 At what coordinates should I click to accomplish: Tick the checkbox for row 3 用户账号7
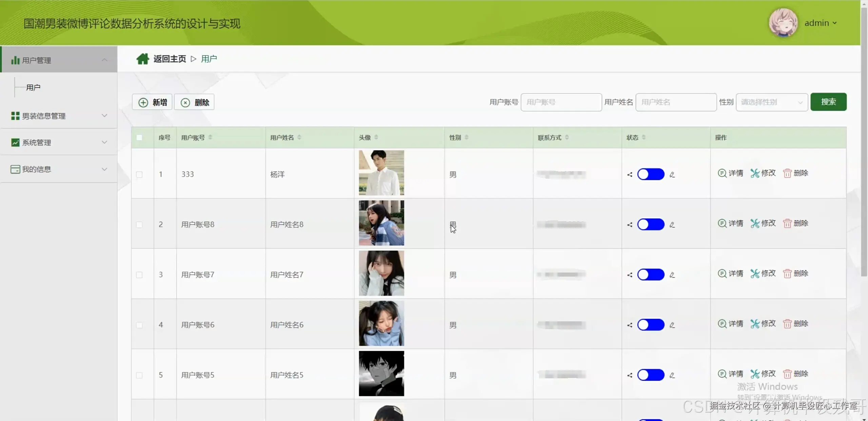point(139,275)
